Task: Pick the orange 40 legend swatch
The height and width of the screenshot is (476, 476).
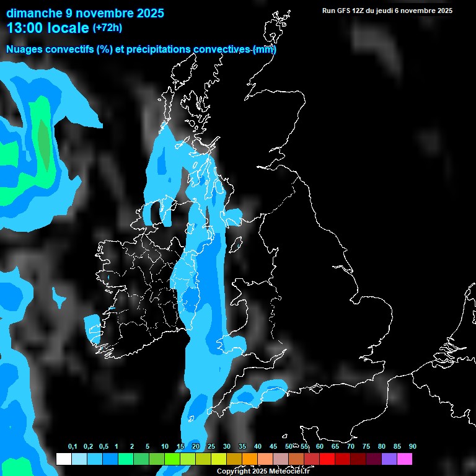Action: (x=250, y=459)
